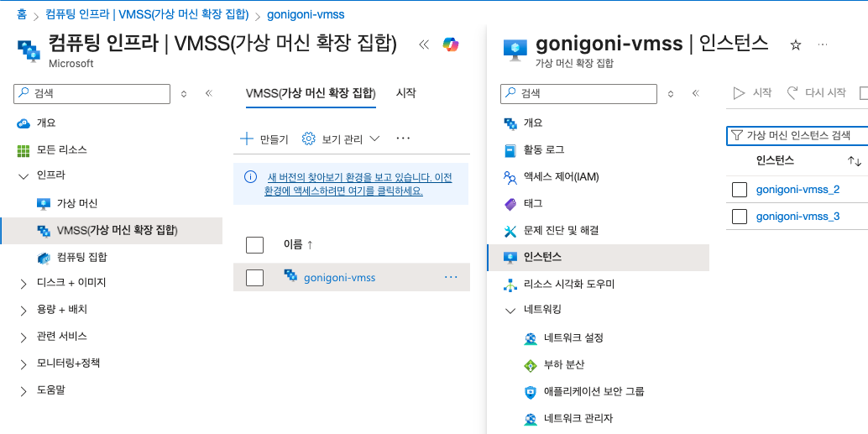Click the 활동 로그 book icon
This screenshot has width=868, height=434.
(510, 150)
